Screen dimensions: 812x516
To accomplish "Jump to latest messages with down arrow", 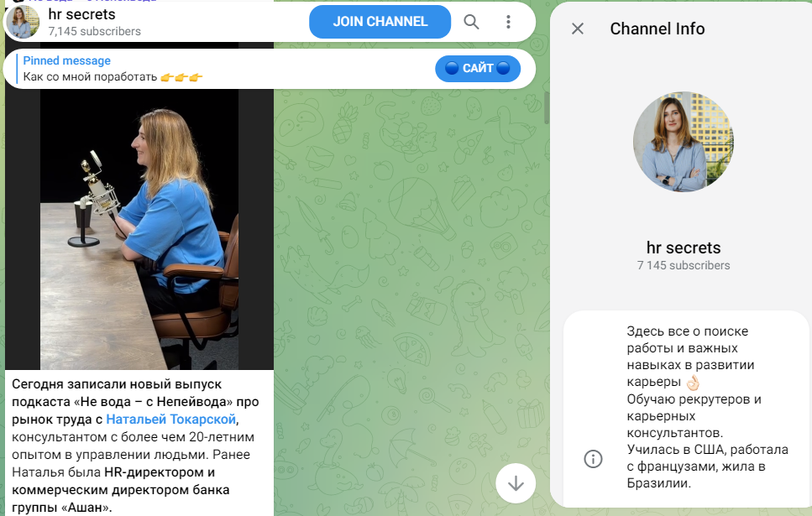I will point(516,483).
